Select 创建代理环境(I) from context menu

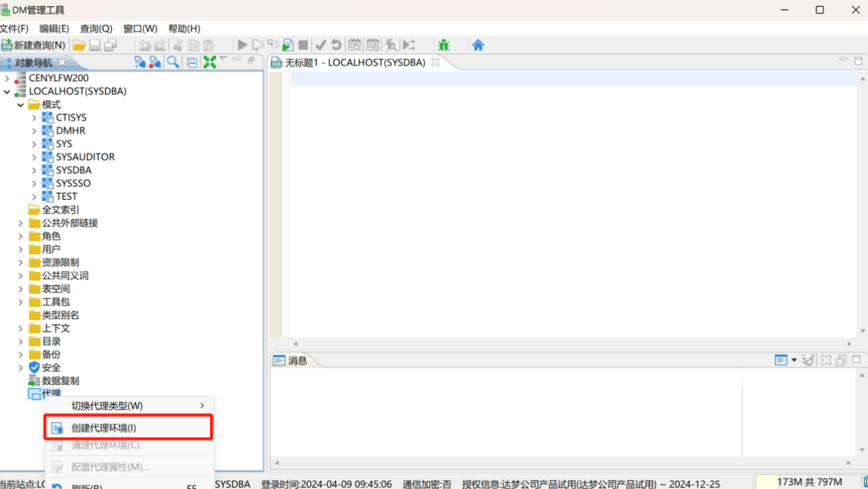point(104,428)
